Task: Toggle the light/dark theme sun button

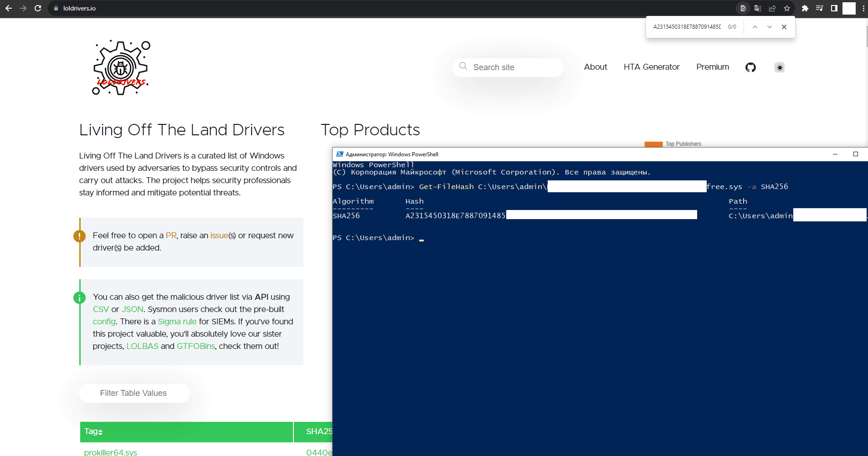Action: (780, 67)
